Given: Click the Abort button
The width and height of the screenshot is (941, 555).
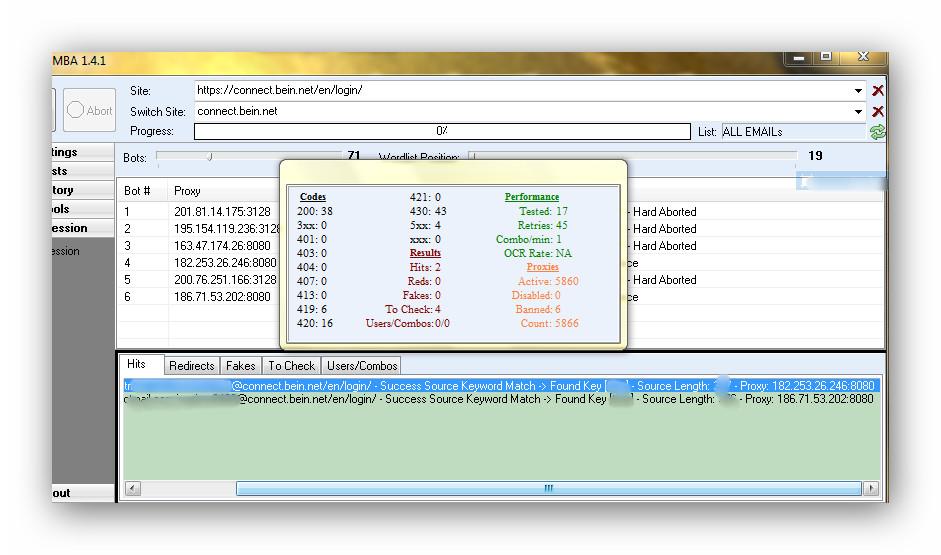Looking at the screenshot, I should [89, 110].
